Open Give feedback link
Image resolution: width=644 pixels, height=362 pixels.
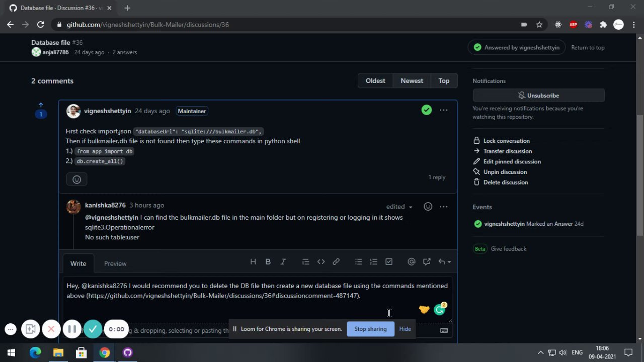tap(508, 249)
